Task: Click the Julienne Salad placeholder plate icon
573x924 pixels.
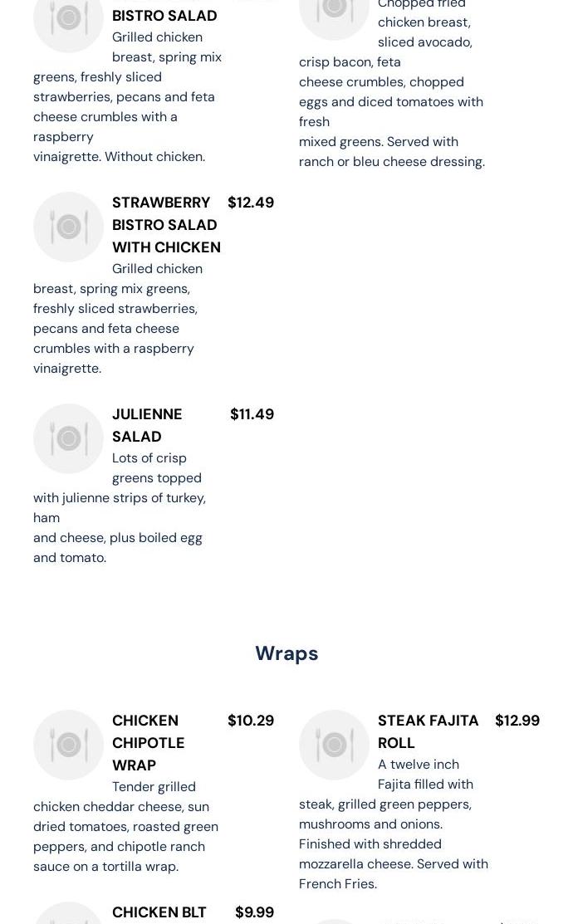Action: tap(68, 438)
